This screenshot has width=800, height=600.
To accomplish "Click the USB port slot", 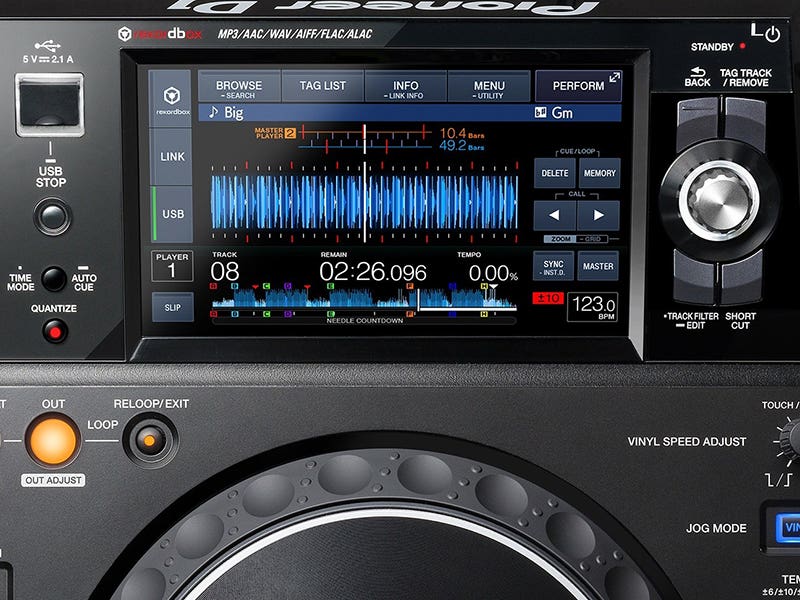I will (49, 105).
